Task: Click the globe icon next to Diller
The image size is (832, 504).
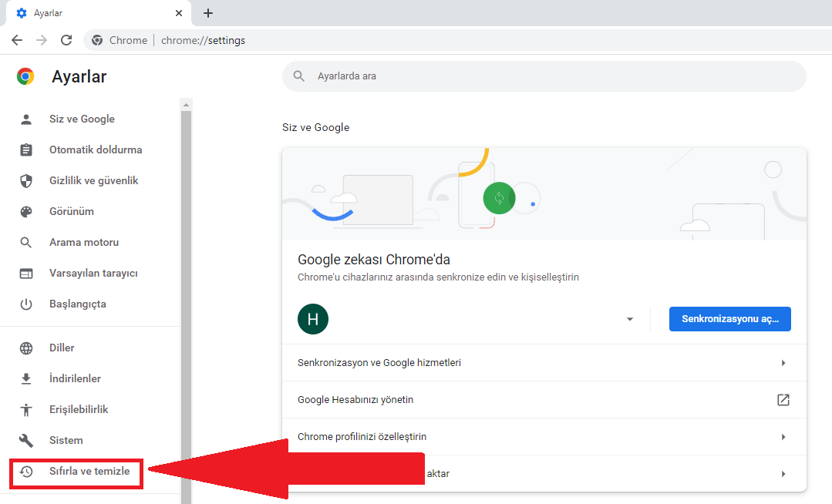Action: tap(26, 348)
